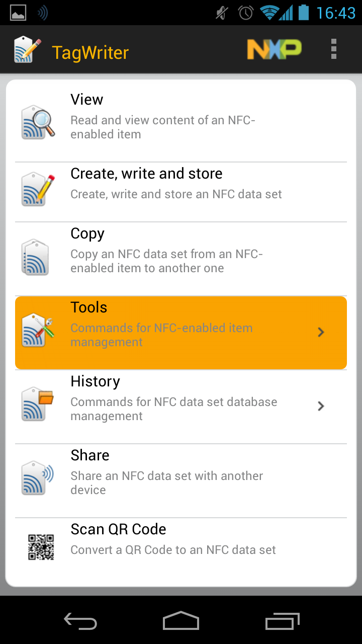Tap the Android back navigation button
Screen dimensions: 362x644
(x=80, y=621)
